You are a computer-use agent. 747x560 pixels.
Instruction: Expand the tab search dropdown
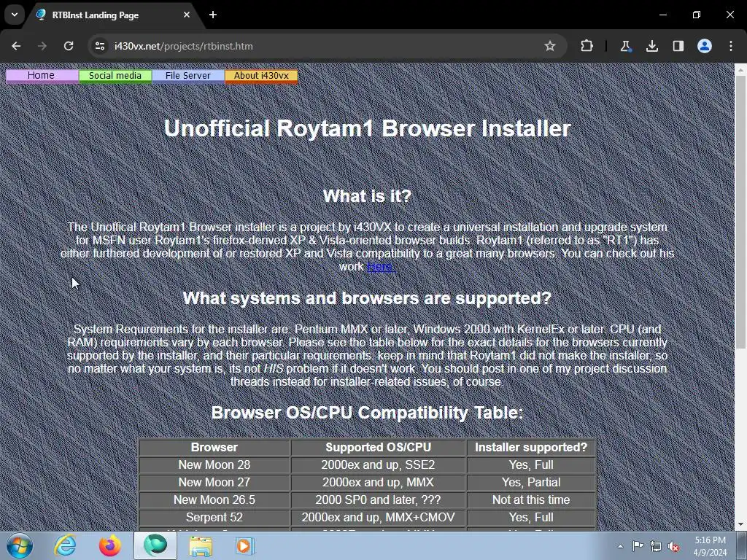tap(15, 15)
